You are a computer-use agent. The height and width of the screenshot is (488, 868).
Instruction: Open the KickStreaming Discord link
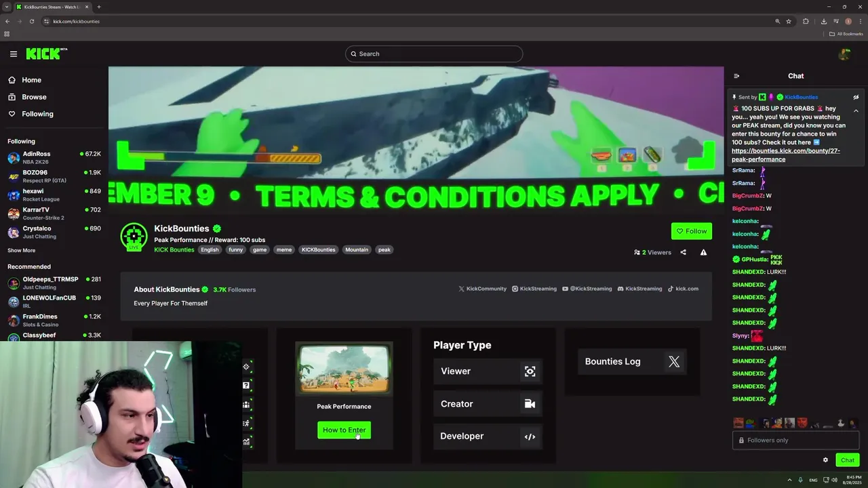639,289
